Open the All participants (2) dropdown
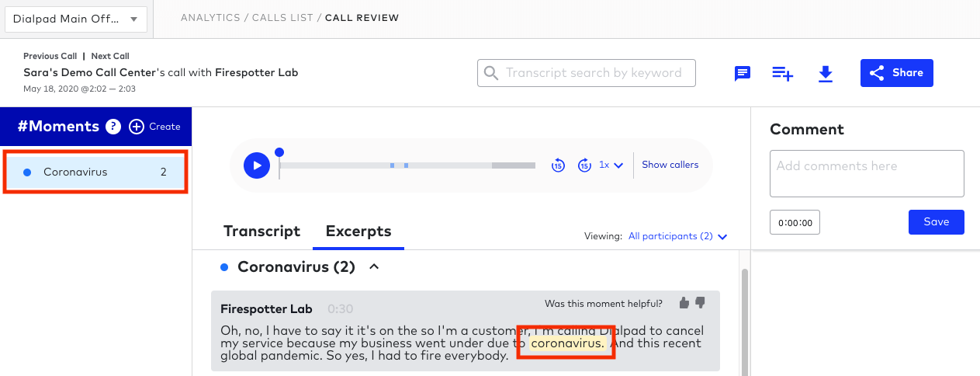This screenshot has height=376, width=980. (x=677, y=236)
